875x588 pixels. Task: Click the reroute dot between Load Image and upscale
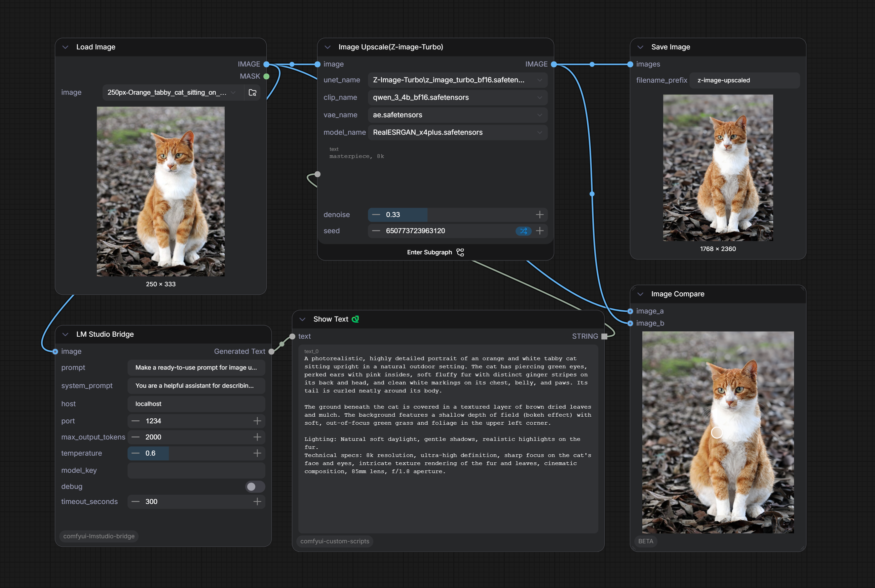[292, 65]
